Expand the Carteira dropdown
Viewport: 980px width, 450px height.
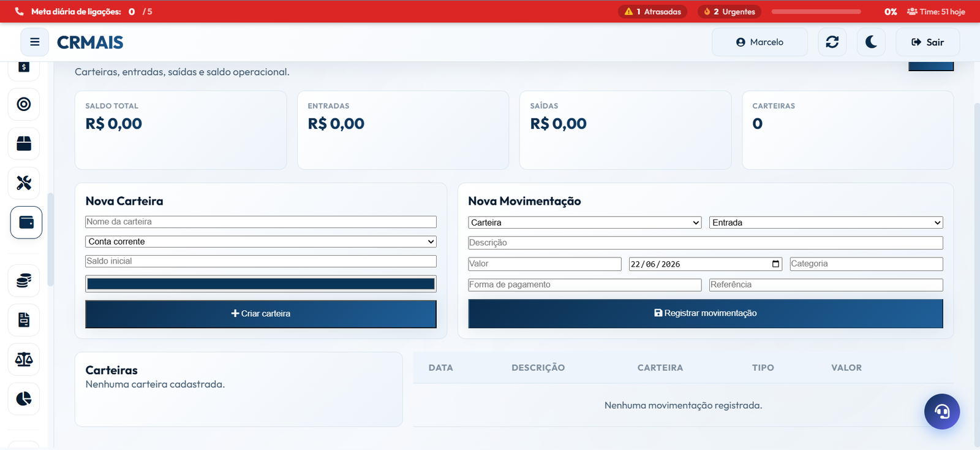(x=585, y=223)
